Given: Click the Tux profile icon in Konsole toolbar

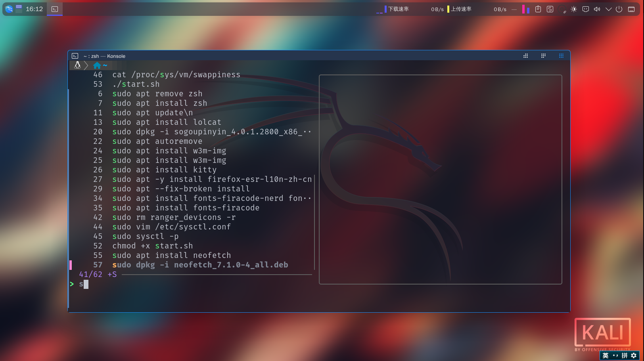Looking at the screenshot, I should click(77, 65).
